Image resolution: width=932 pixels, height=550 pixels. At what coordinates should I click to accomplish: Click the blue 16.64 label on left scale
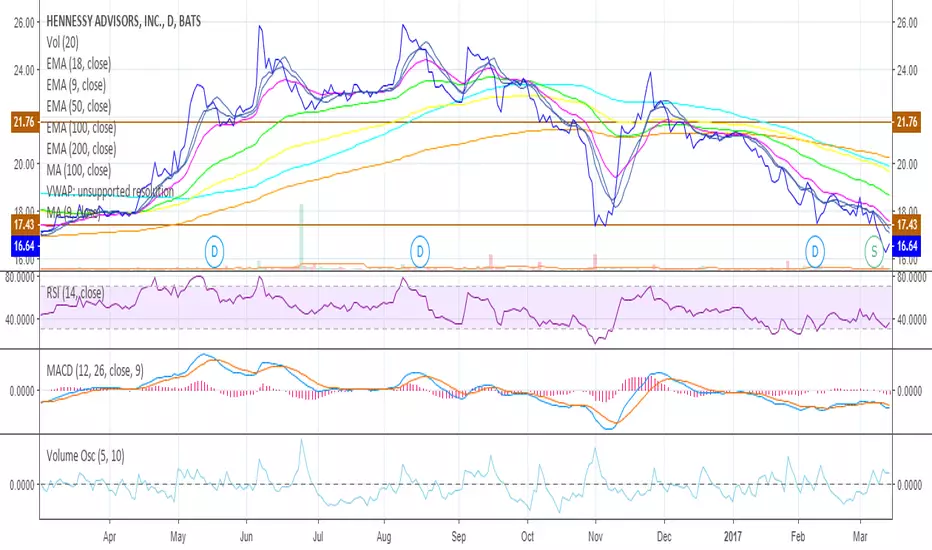pyautogui.click(x=25, y=246)
